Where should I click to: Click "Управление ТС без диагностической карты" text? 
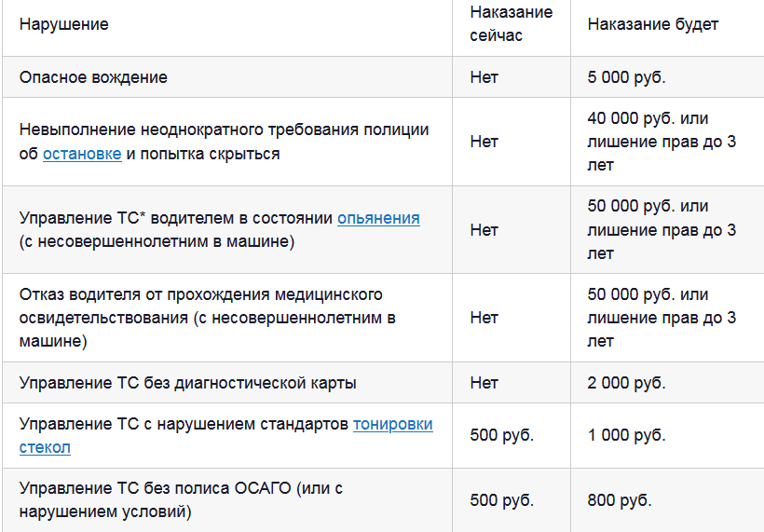click(x=188, y=383)
